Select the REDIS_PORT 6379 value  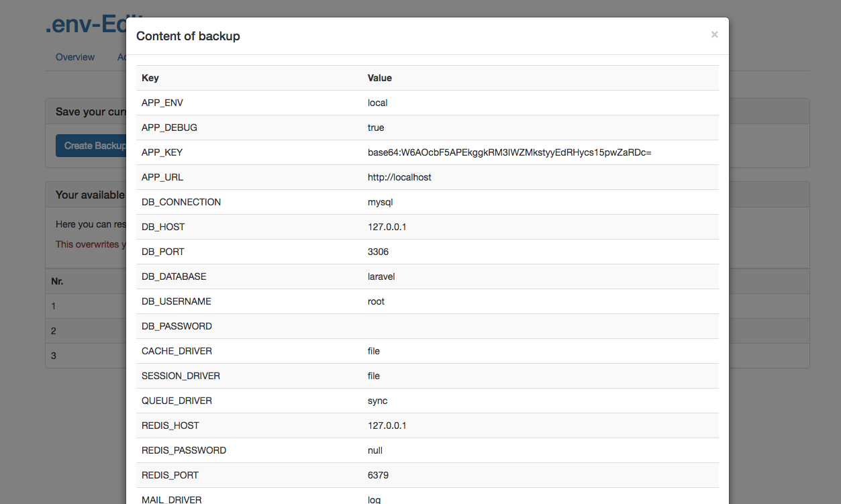click(x=378, y=475)
